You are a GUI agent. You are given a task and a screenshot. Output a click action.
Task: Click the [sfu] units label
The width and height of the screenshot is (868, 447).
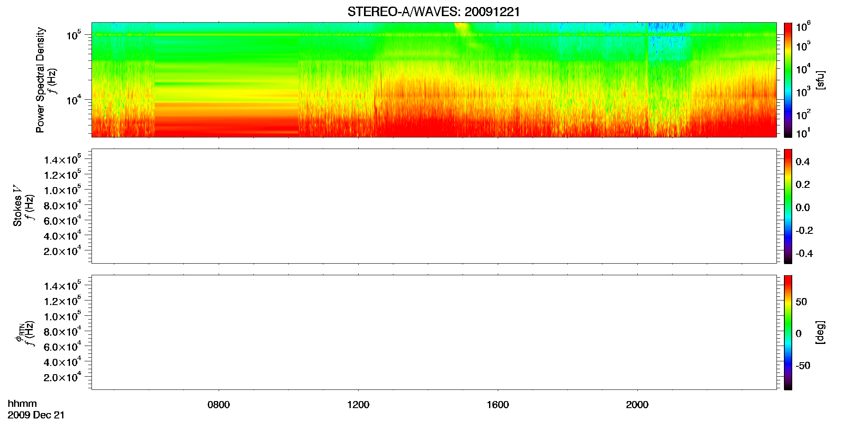pyautogui.click(x=820, y=80)
